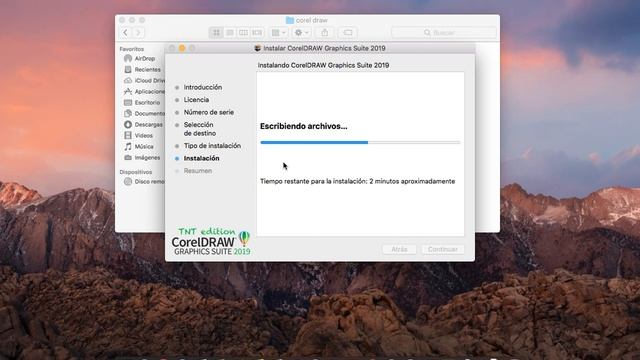
Task: Click the Instalando CorelDRAW Graphics Suite 2019 heading
Action: point(323,65)
